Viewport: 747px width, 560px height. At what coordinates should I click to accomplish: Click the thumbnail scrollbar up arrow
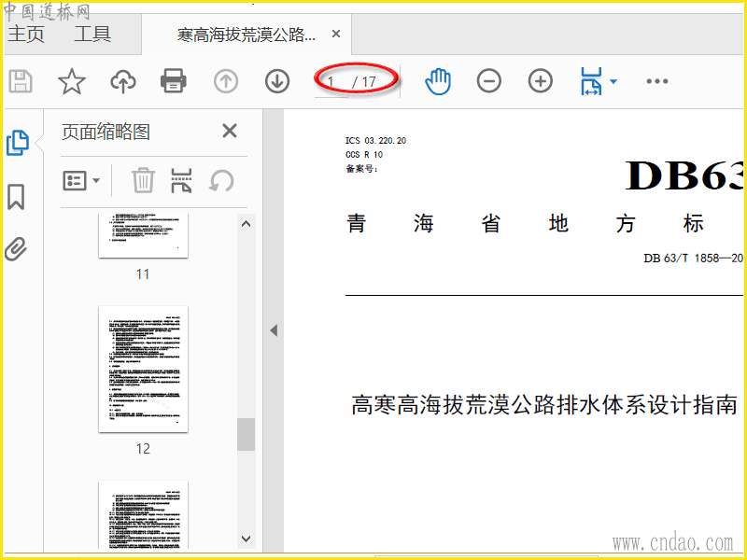pyautogui.click(x=246, y=224)
